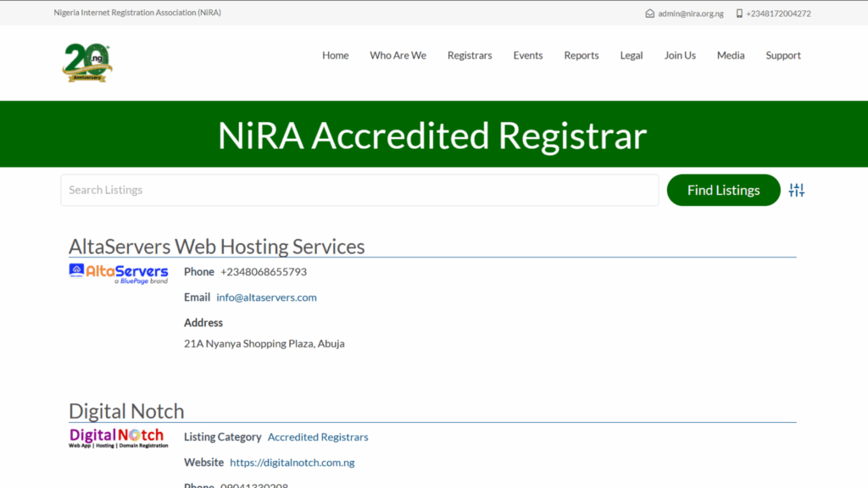Screen dimensions: 868x488
Task: Select AltaServers phone number +2348068655793
Action: 264,272
